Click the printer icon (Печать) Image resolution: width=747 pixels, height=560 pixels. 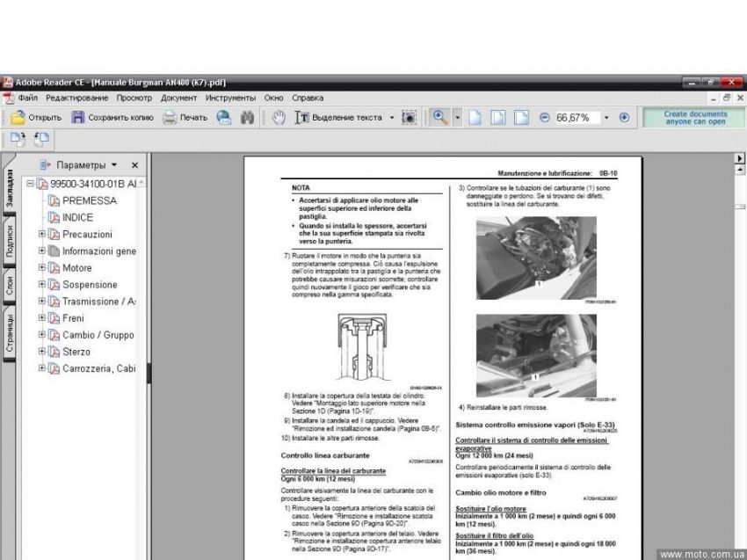(185, 117)
